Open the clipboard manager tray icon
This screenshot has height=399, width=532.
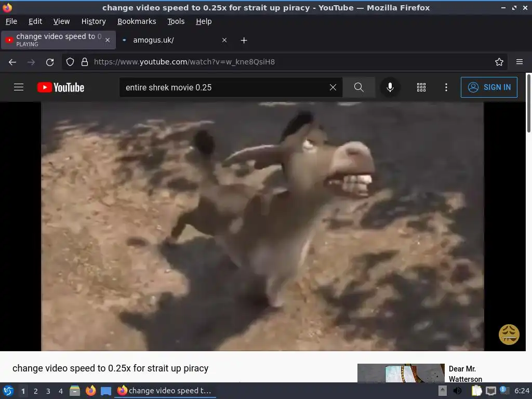477,391
